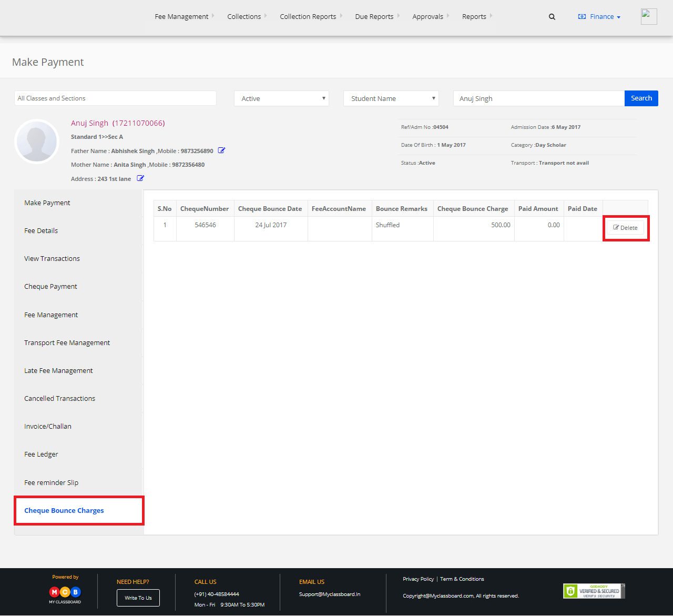
Task: Click the Admission Date 6 May 2017 text
Action: click(x=546, y=127)
